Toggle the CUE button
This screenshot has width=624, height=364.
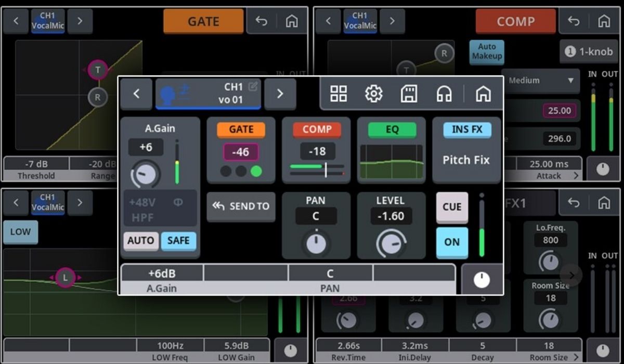coord(452,207)
